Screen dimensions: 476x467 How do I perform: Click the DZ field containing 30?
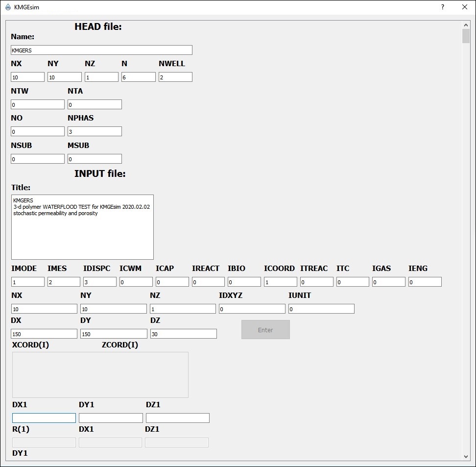[x=184, y=334]
